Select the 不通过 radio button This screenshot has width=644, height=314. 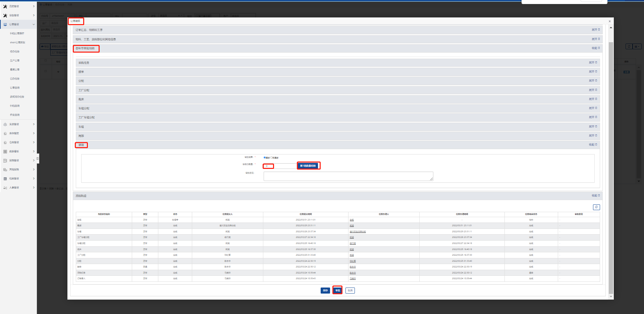(271, 158)
